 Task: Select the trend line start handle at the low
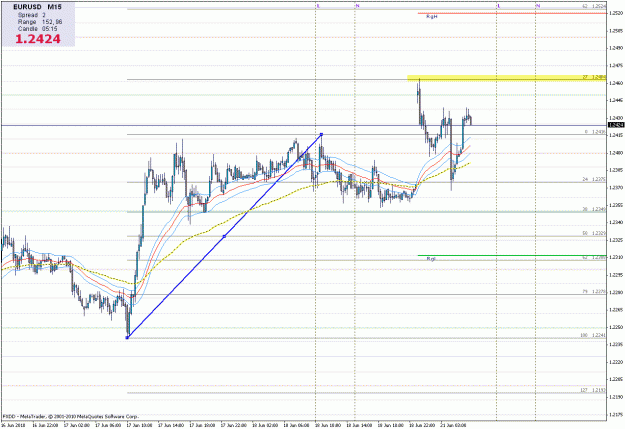coord(127,338)
